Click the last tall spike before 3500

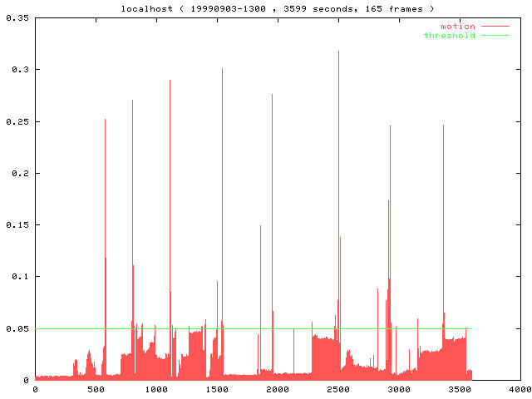443,126
